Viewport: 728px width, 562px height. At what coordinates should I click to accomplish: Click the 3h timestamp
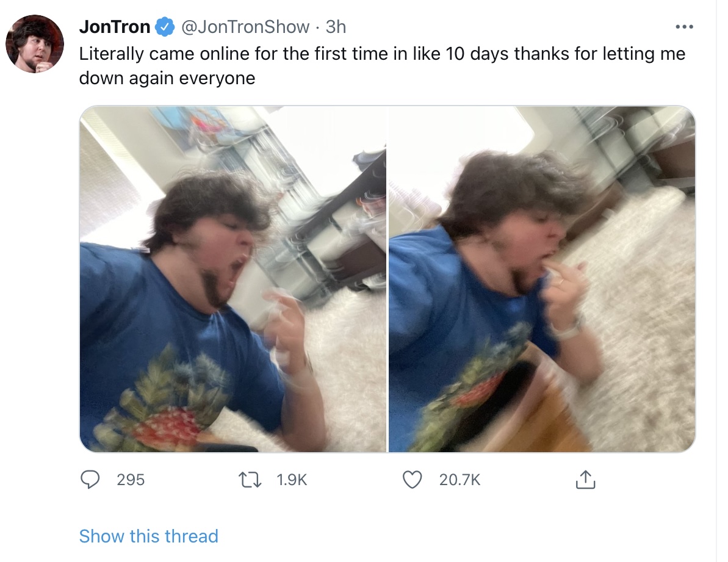[x=336, y=27]
